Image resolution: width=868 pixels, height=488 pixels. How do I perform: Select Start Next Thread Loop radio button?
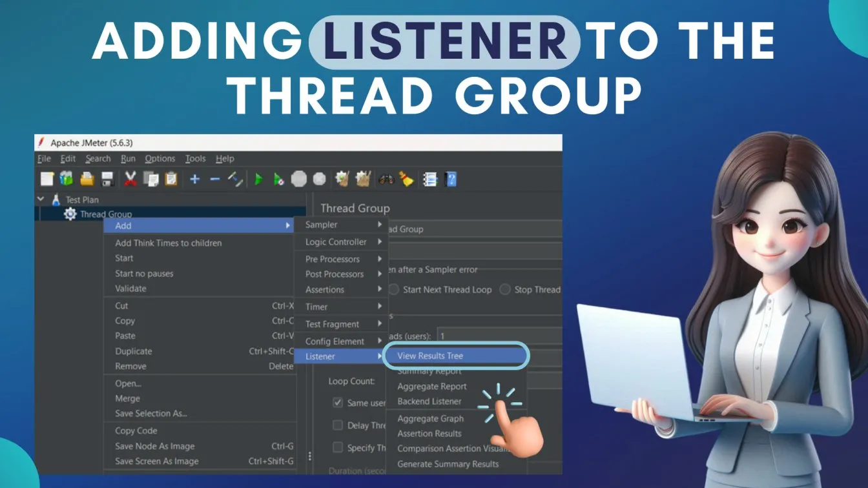pyautogui.click(x=395, y=289)
